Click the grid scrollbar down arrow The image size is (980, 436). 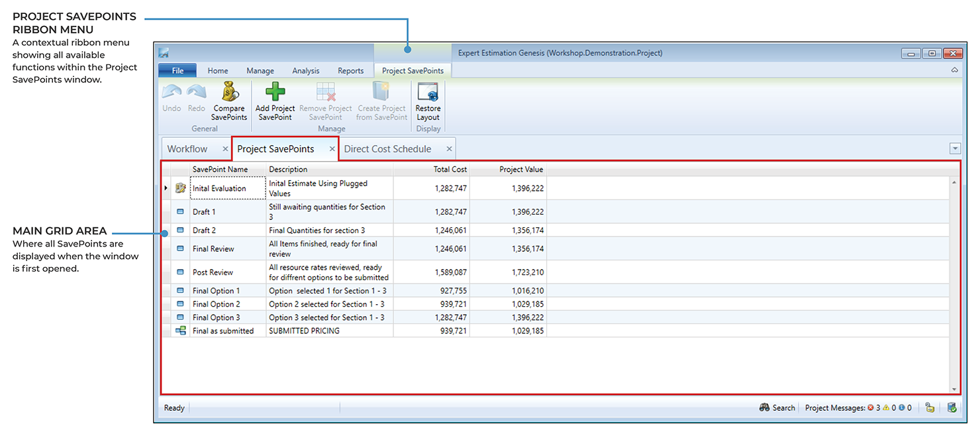click(954, 390)
